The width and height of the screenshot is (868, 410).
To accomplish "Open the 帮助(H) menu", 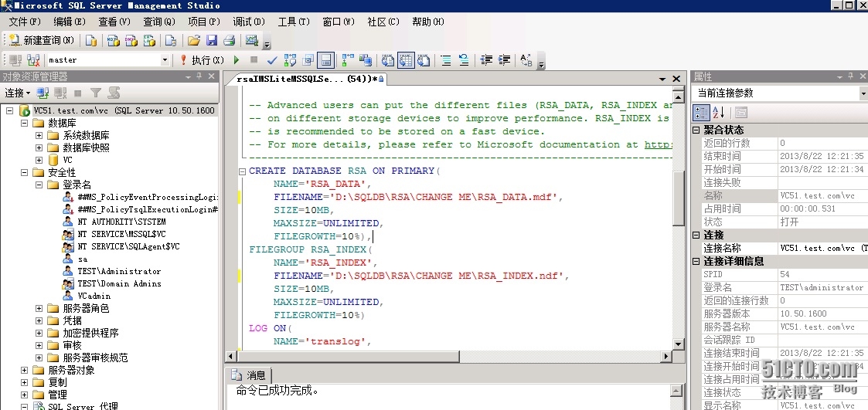I will point(428,22).
